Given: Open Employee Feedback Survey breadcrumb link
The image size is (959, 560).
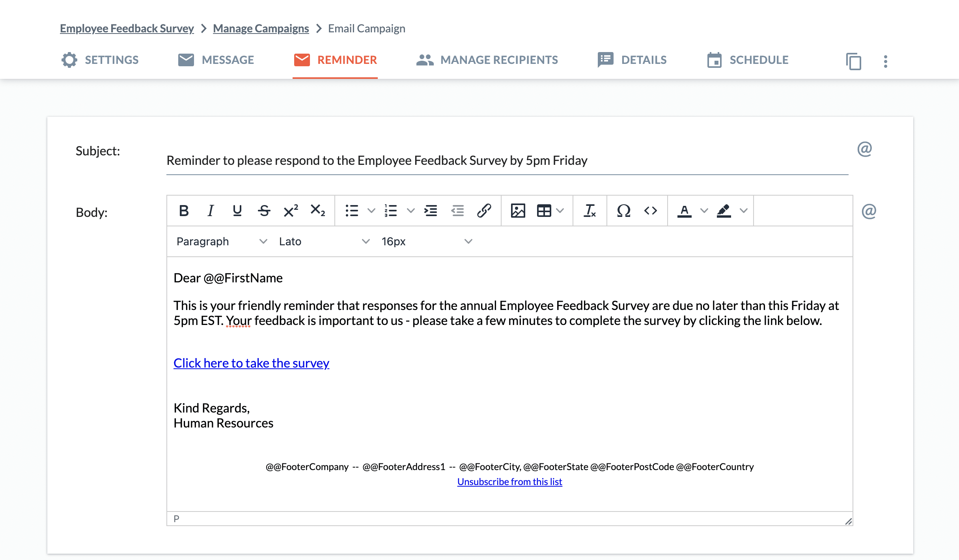Looking at the screenshot, I should 127,28.
